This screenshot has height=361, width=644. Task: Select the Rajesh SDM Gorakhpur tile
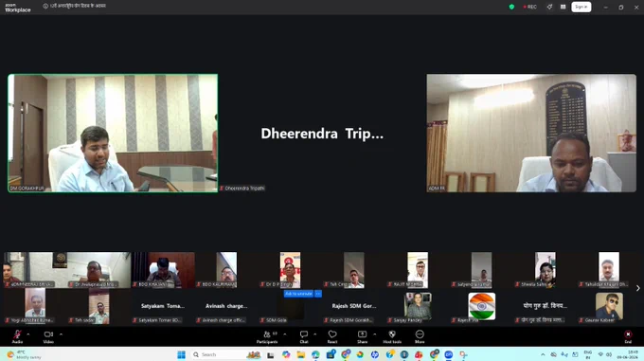coord(354,306)
